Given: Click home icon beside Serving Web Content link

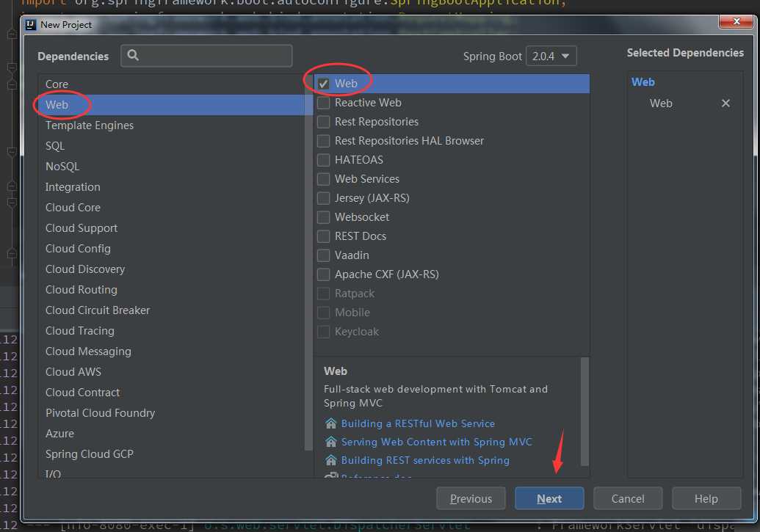Looking at the screenshot, I should point(330,442).
